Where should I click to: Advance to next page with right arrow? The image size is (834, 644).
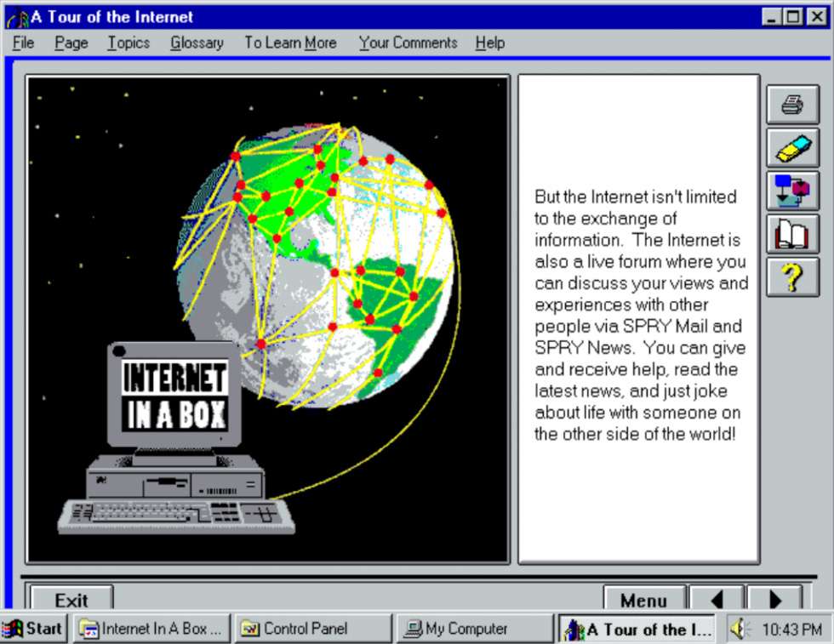(774, 600)
